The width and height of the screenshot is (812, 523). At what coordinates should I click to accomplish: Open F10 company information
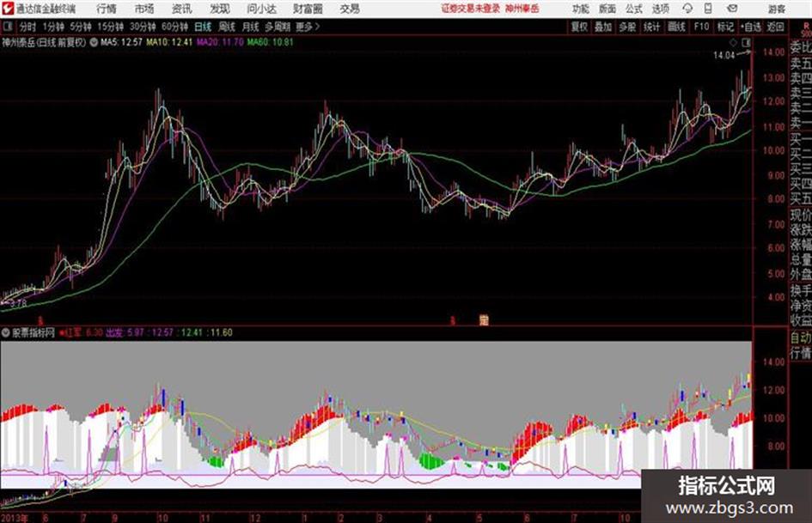point(701,27)
